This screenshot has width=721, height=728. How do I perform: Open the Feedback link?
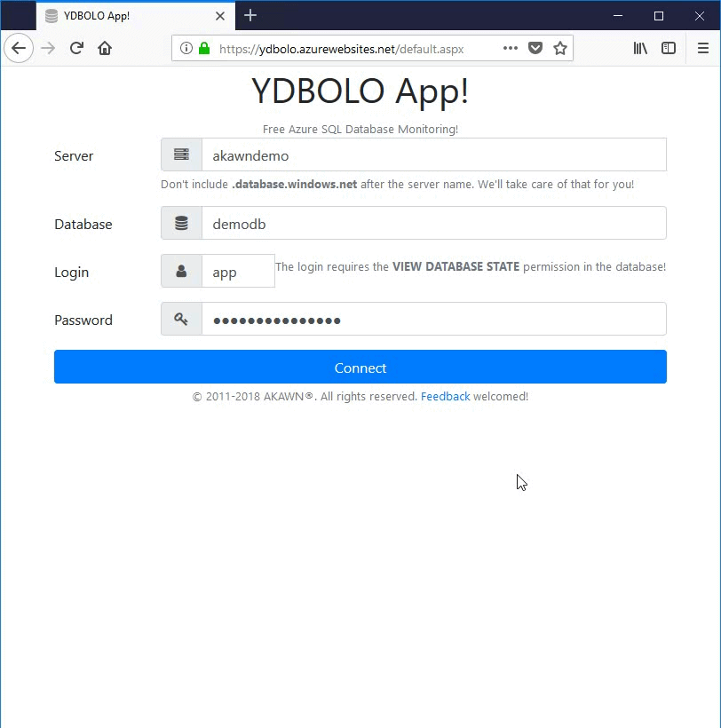(x=445, y=397)
